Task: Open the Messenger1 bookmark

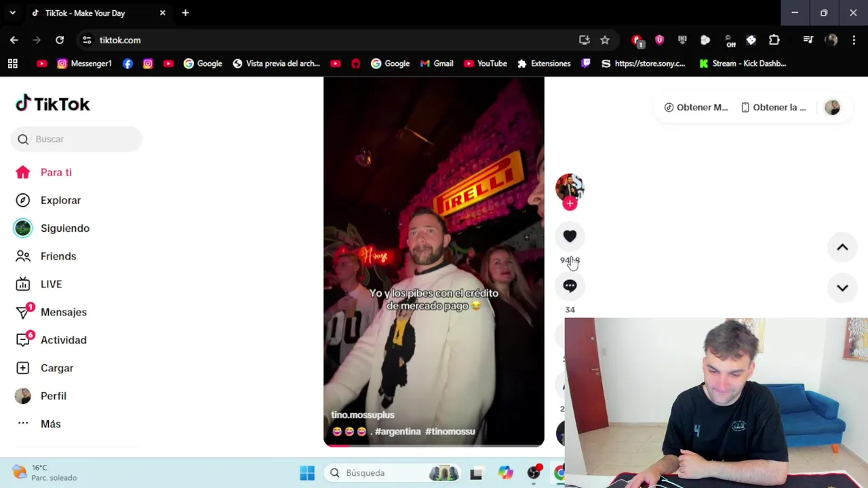Action: (85, 64)
